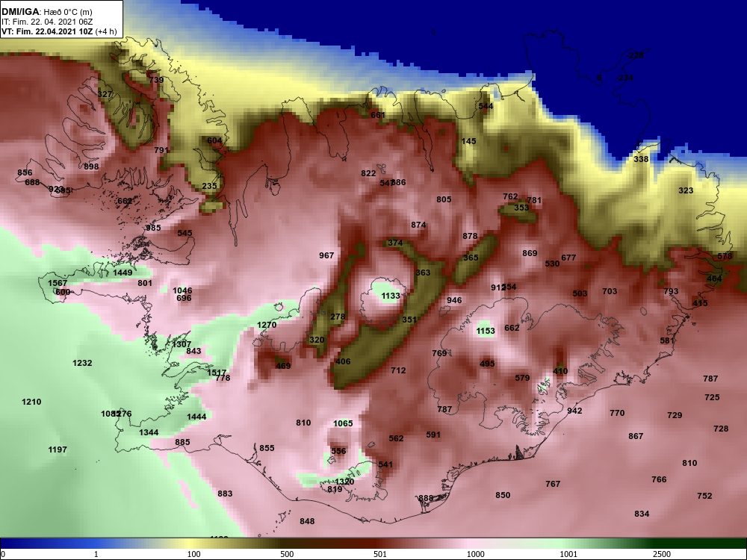Image resolution: width=747 pixels, height=560 pixels.
Task: Click the map value 805
Action: 444,199
